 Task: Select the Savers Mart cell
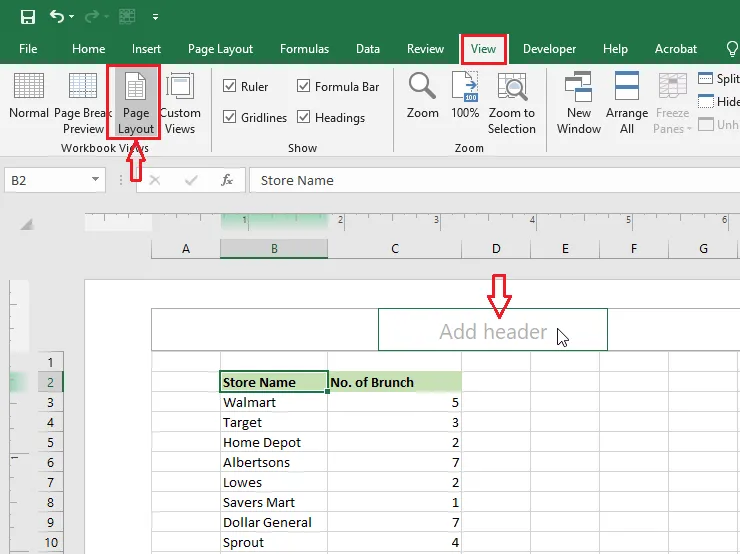pyautogui.click(x=274, y=502)
